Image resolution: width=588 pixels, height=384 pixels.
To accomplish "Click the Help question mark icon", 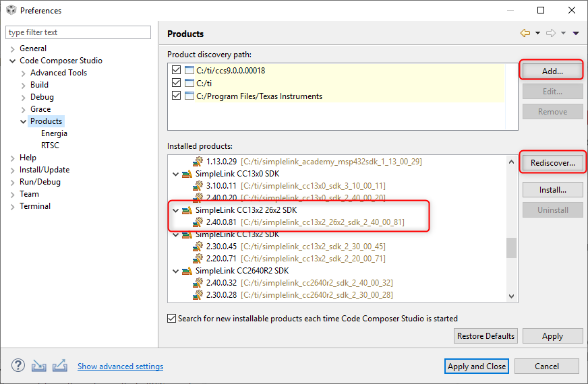I will tap(18, 366).
